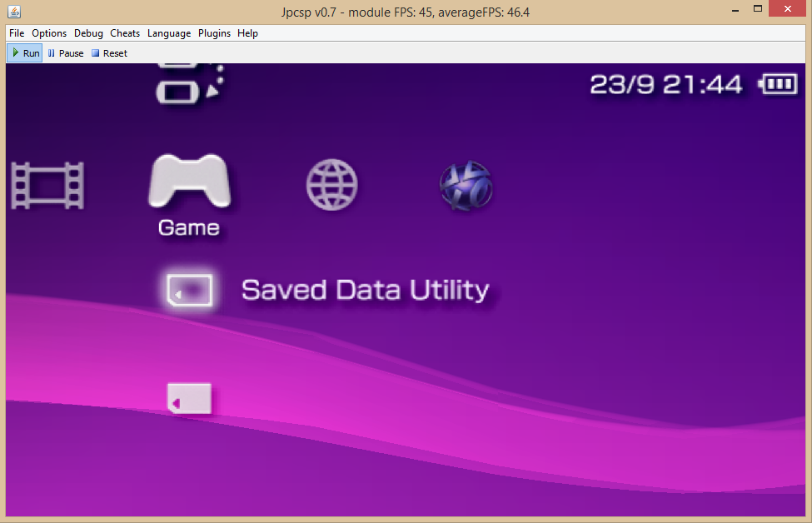Open the Help menu
This screenshot has width=812, height=523.
click(x=247, y=33)
